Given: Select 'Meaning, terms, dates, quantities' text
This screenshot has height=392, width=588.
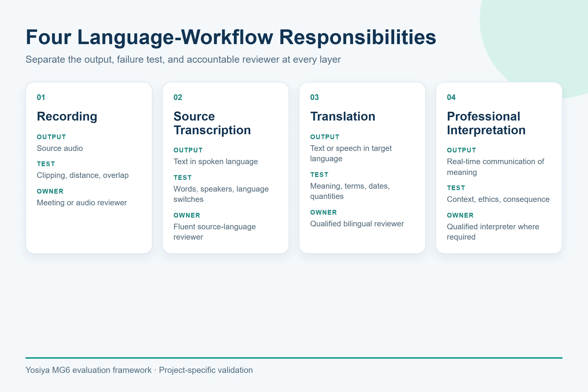Looking at the screenshot, I should pos(350,191).
